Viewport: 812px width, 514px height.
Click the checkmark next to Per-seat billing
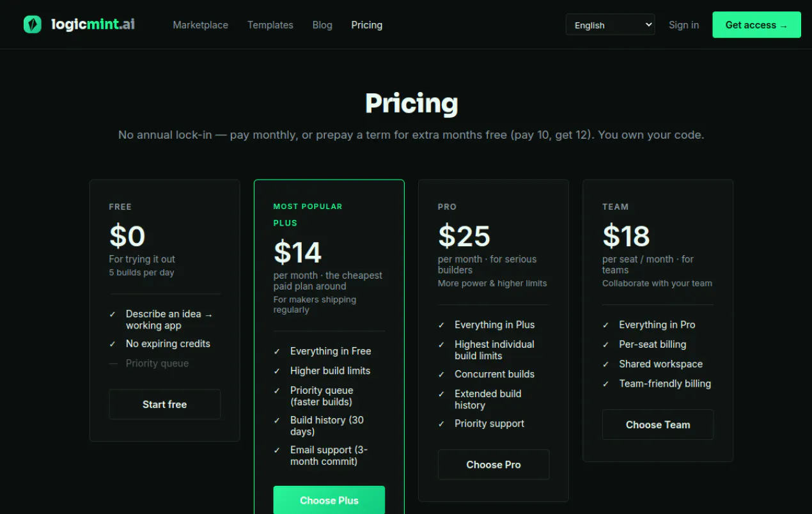pyautogui.click(x=605, y=345)
